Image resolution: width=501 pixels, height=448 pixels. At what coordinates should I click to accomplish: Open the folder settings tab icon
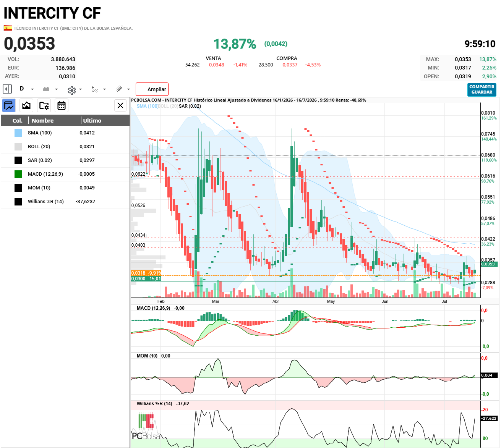[44, 105]
